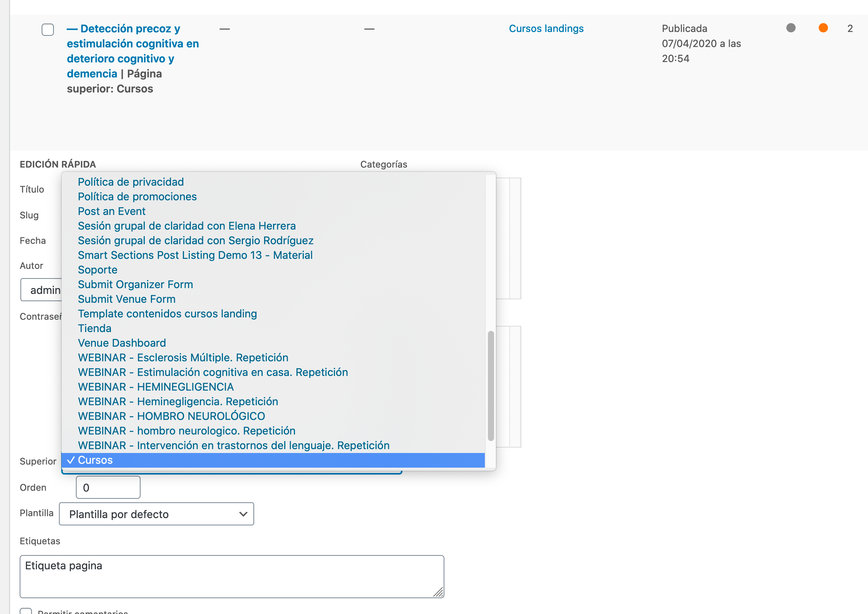Screen dimensions: 868x614
Task: Open the Detección precoz y estimulación cognitiva page link
Action: (132, 51)
